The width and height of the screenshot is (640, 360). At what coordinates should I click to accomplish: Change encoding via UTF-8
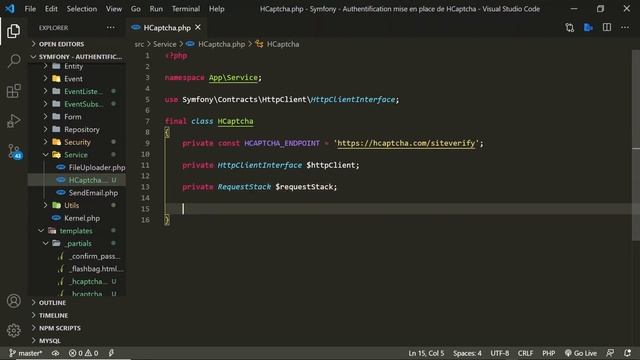(500, 353)
